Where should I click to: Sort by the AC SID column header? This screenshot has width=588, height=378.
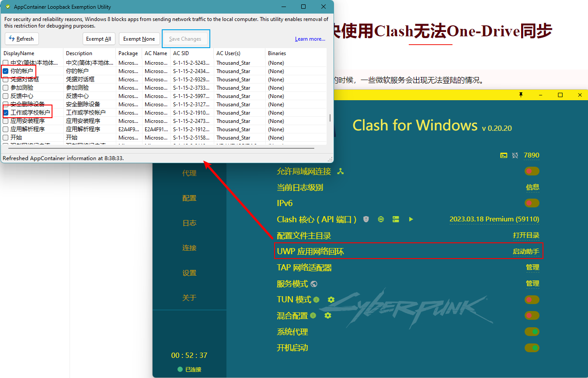191,53
